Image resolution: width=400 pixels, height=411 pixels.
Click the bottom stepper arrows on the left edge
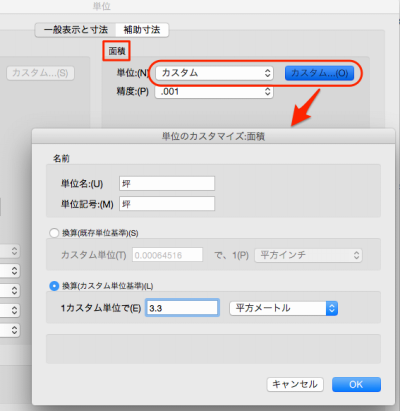(14, 330)
